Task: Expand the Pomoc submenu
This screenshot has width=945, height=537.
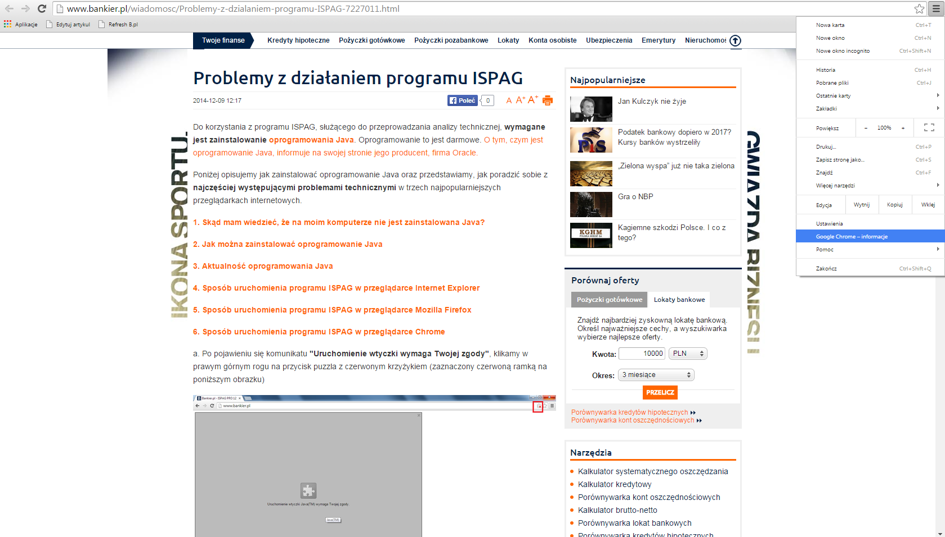Action: (870, 250)
